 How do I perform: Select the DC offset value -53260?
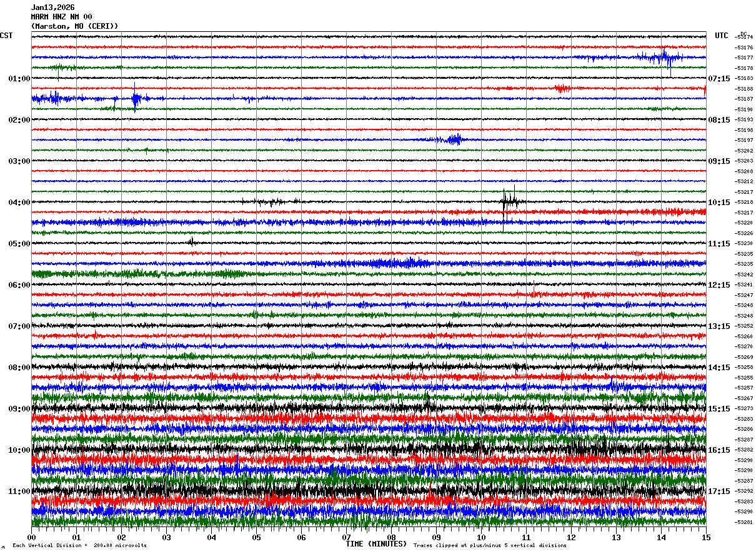tap(744, 336)
